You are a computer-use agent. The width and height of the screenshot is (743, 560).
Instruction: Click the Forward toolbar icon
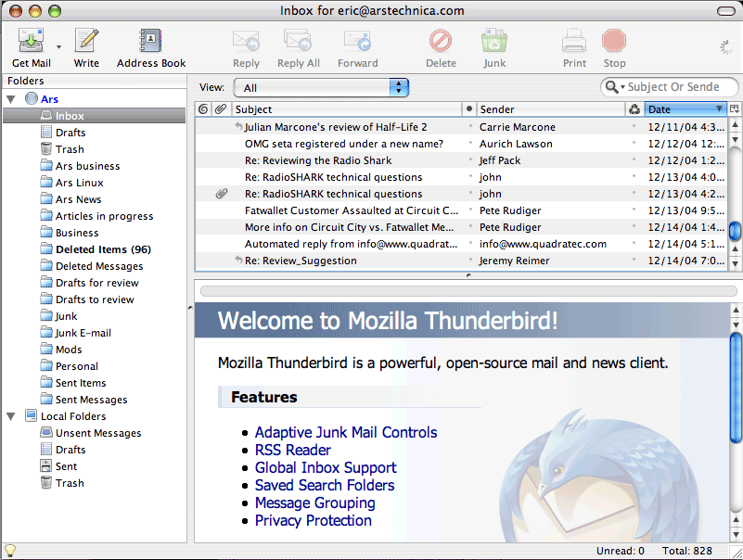tap(358, 41)
